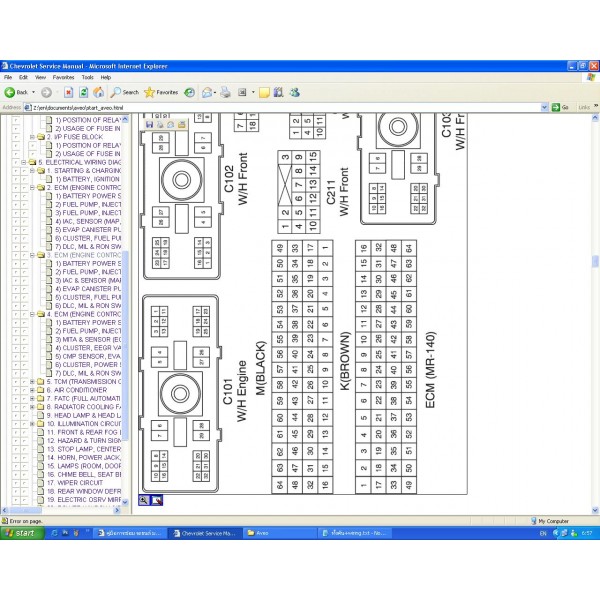Expand the 7. FATC (FULL AUTOMATI node
Viewport: 600px width, 600px height.
point(33,398)
